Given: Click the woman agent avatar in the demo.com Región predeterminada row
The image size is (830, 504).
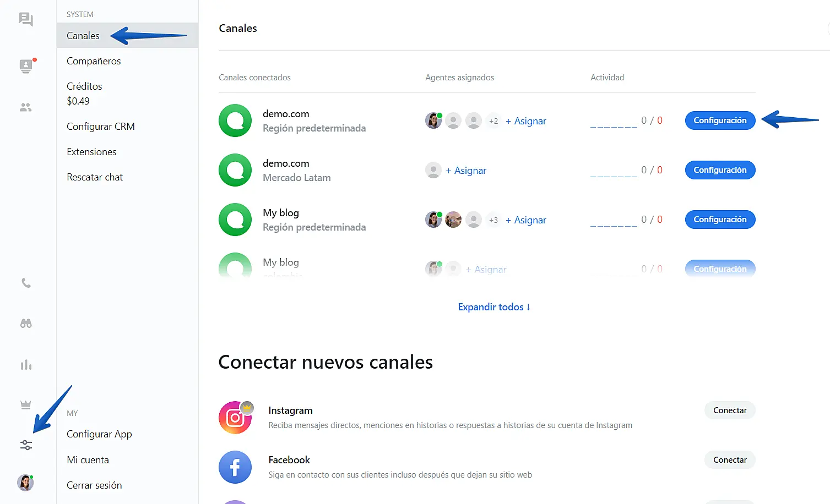Looking at the screenshot, I should coord(433,120).
